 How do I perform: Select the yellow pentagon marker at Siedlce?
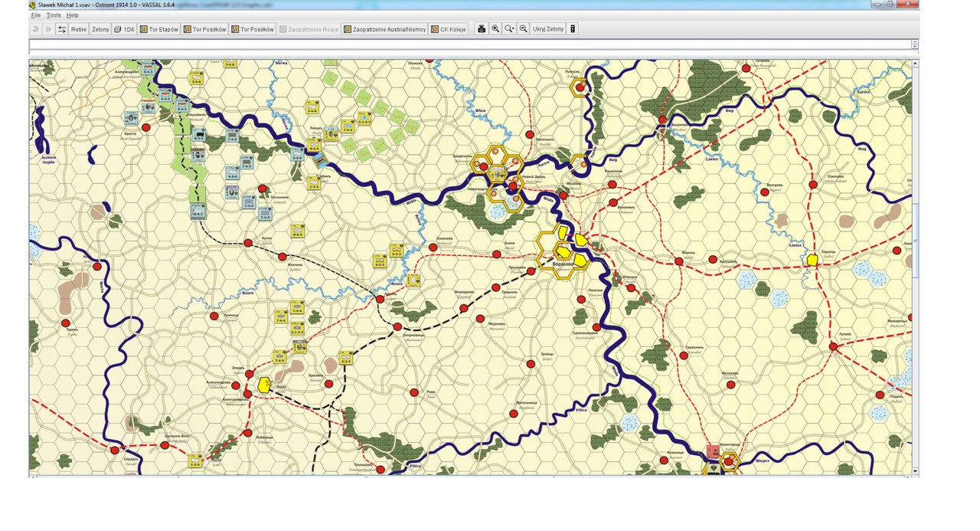(812, 261)
